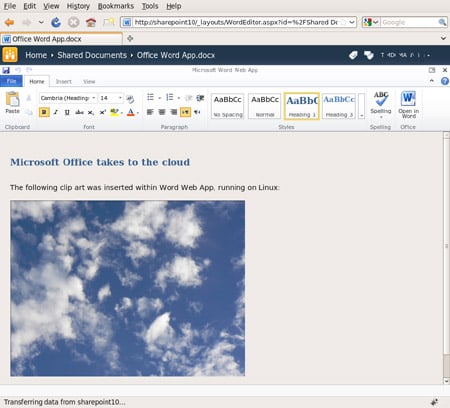
Task: Click the browser Reload icon
Action: tap(56, 22)
